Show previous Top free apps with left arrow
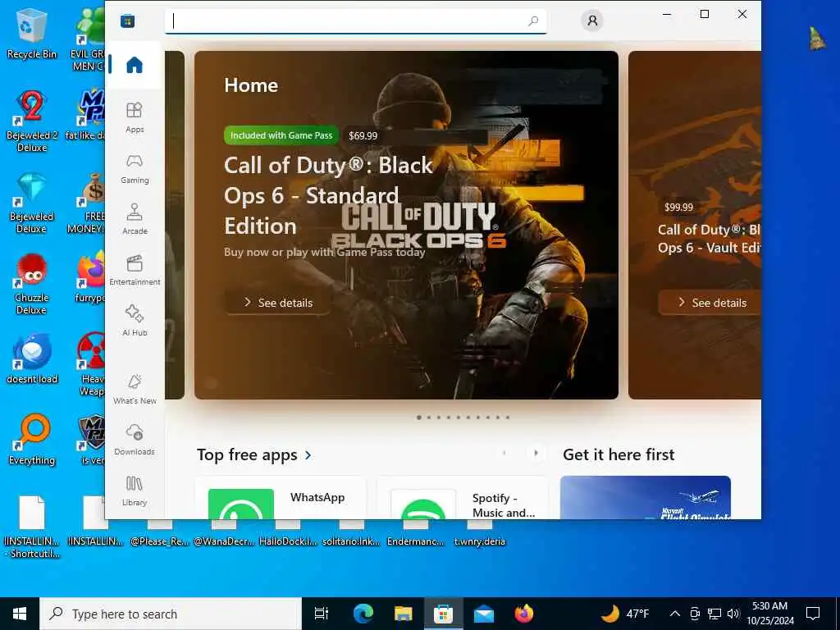 (504, 453)
